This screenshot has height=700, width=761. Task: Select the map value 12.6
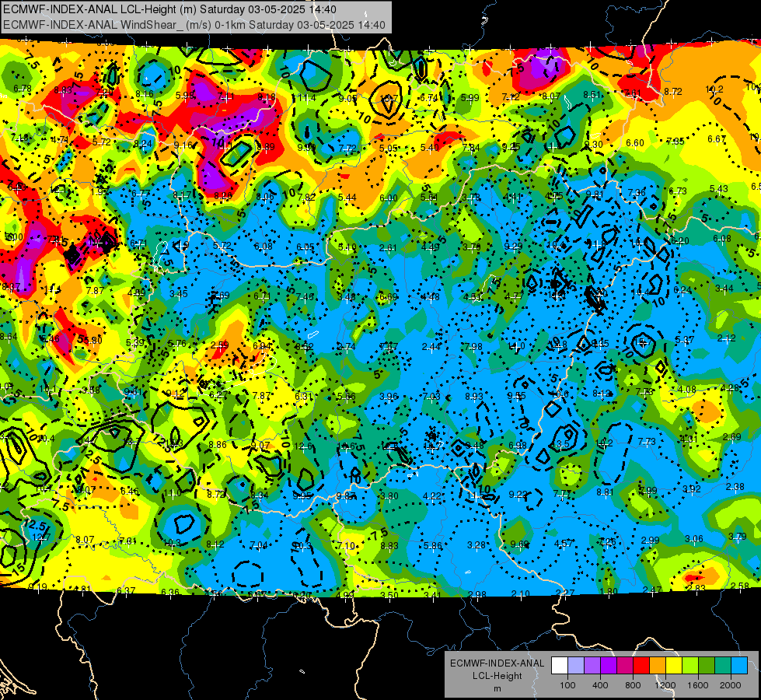coord(304,446)
